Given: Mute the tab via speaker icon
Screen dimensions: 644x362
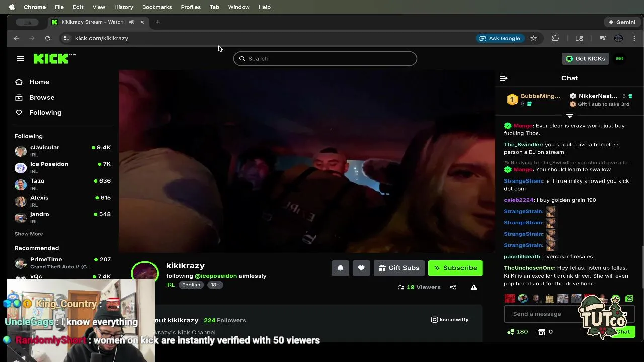Looking at the screenshot, I should pyautogui.click(x=132, y=22).
